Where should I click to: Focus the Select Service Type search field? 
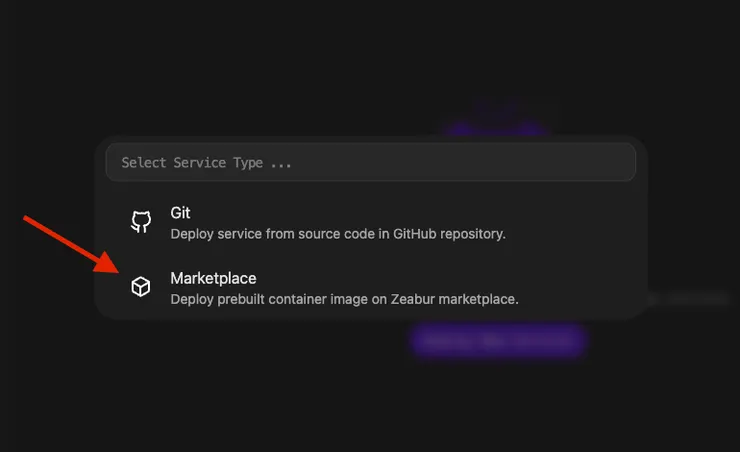tap(370, 162)
